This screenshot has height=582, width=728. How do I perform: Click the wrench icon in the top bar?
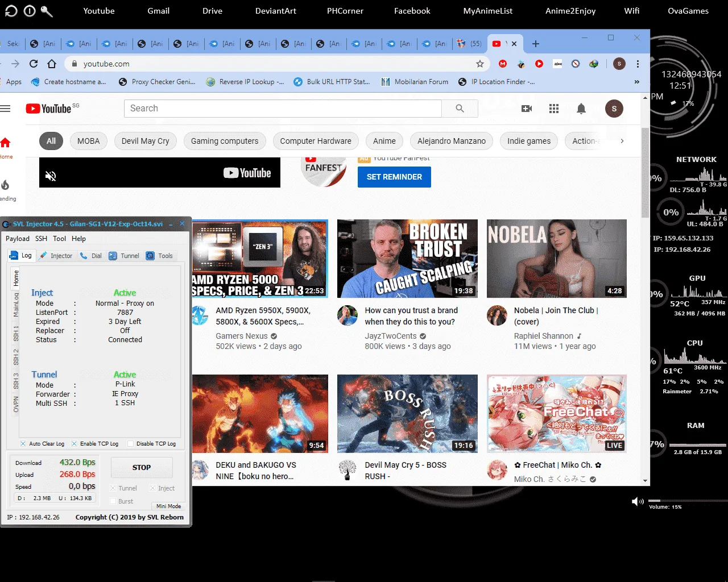tap(47, 11)
